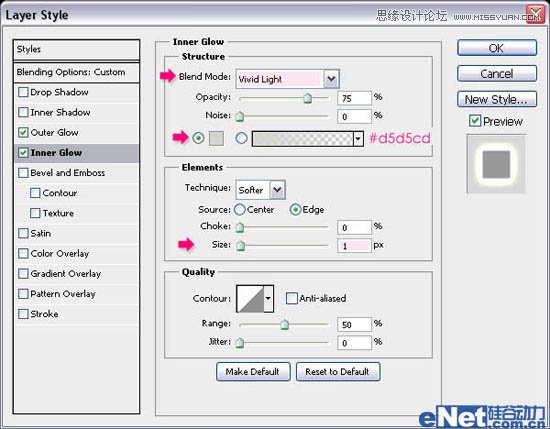Open Outer Glow settings label

point(54,133)
